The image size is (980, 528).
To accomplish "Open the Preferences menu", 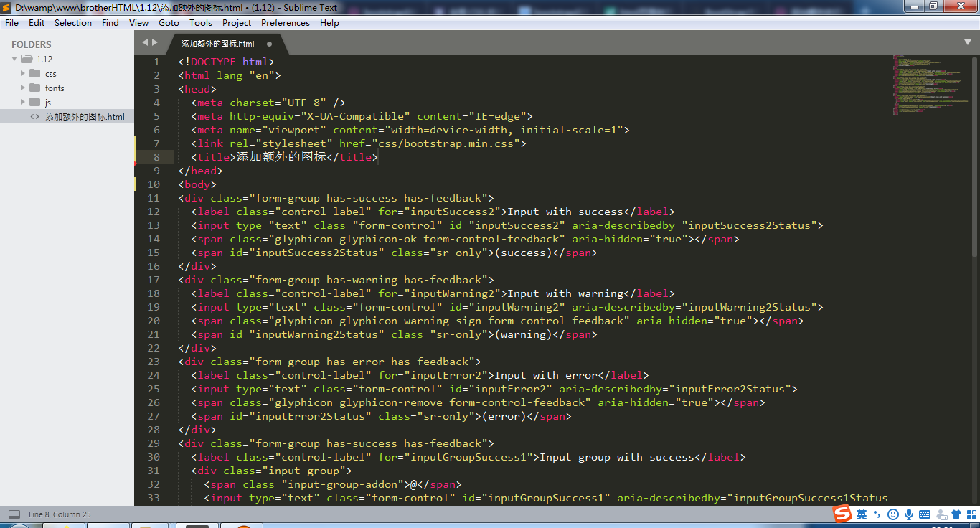I will [286, 23].
